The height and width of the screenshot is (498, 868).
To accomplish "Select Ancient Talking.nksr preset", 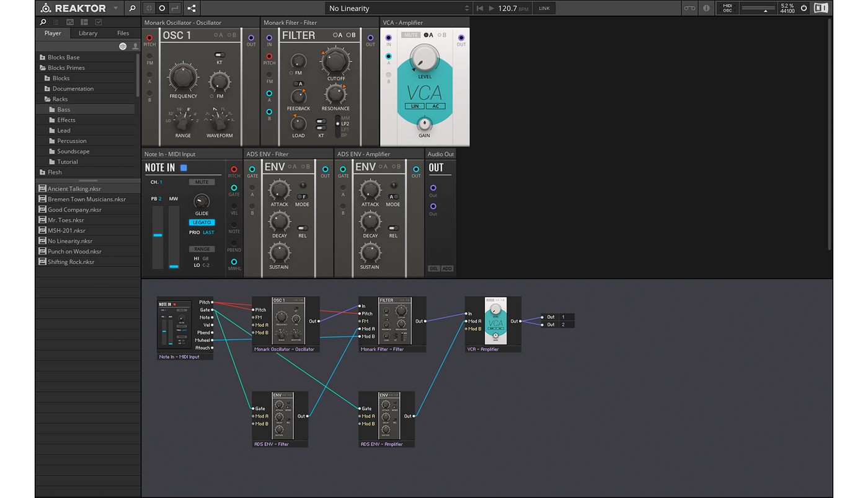I will coord(89,189).
